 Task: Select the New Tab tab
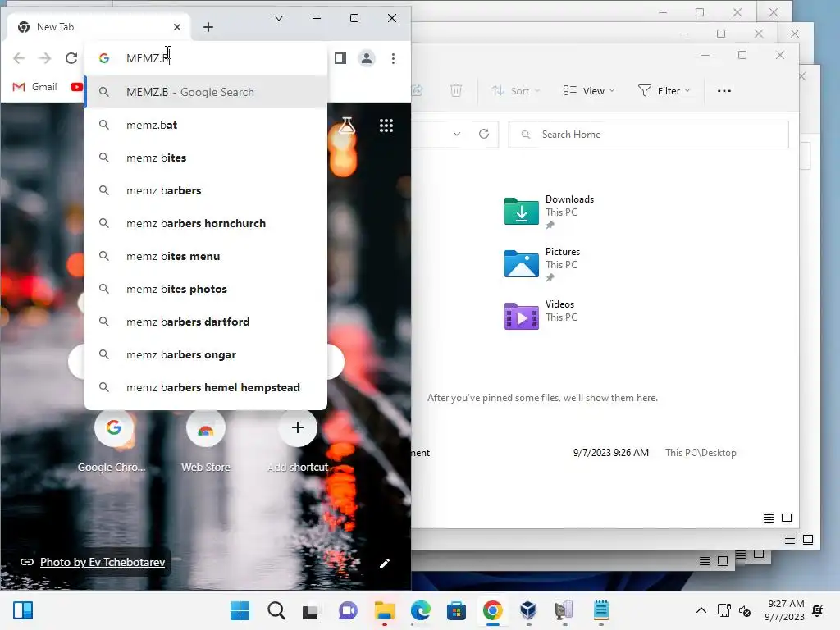coord(98,27)
